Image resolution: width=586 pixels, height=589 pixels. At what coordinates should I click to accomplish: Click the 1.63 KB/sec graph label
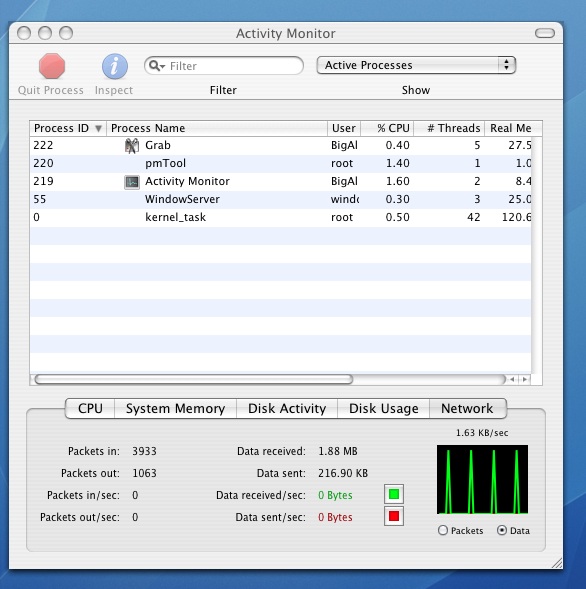tap(482, 433)
